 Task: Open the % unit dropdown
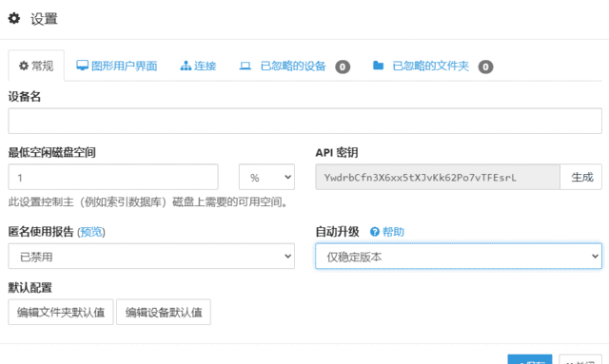[266, 178]
